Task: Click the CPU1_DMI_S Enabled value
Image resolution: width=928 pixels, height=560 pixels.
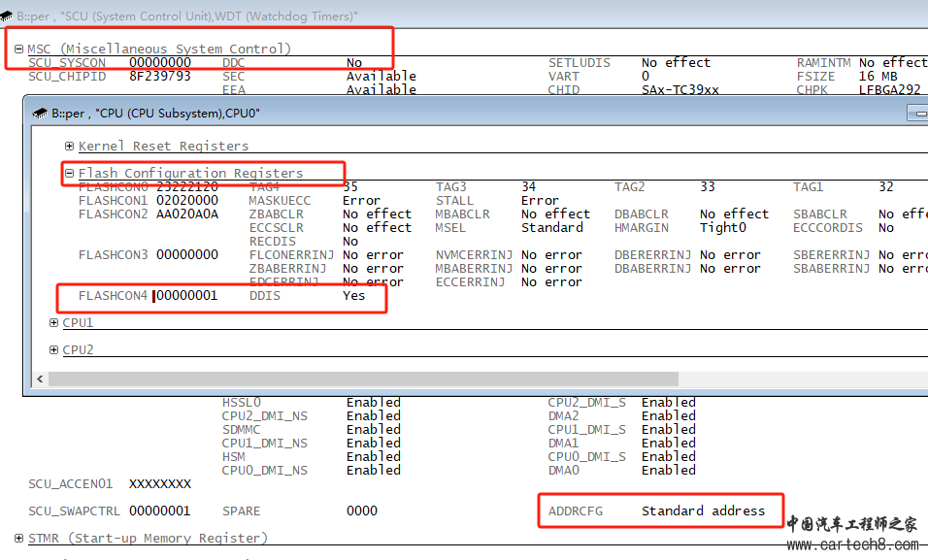Action: tap(669, 429)
